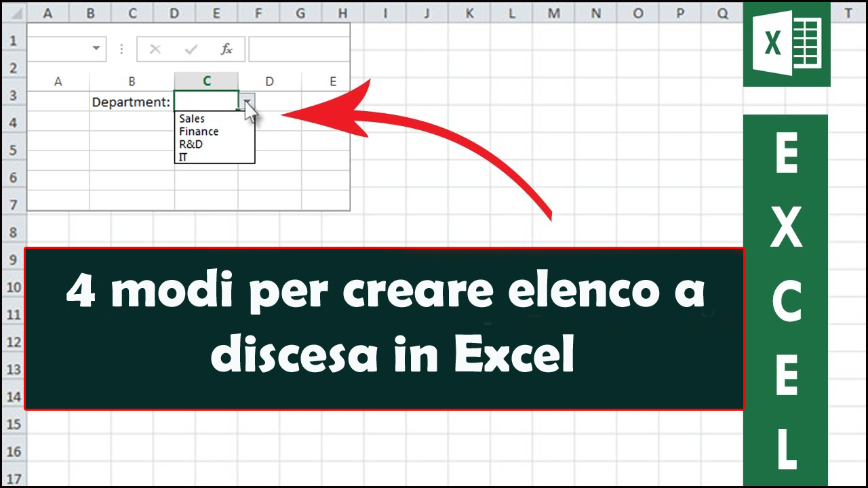Open the data validation dropdown on cell C3
Image resolution: width=868 pixels, height=488 pixels.
click(249, 101)
